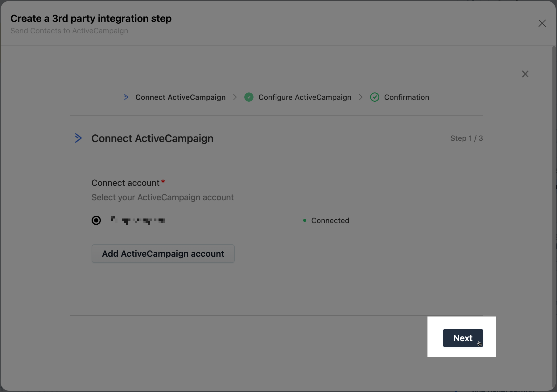Select the connected ActiveCampaign account radio button
Viewport: 557px width, 392px height.
96,220
